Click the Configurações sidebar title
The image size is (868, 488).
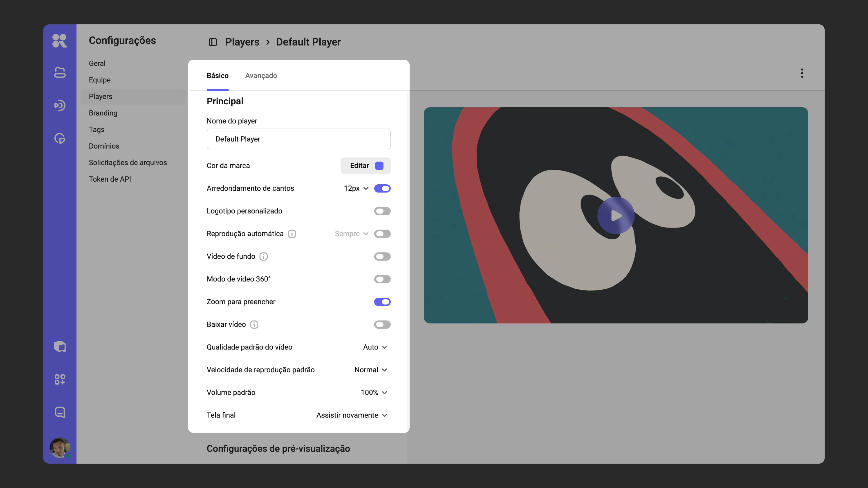click(122, 40)
